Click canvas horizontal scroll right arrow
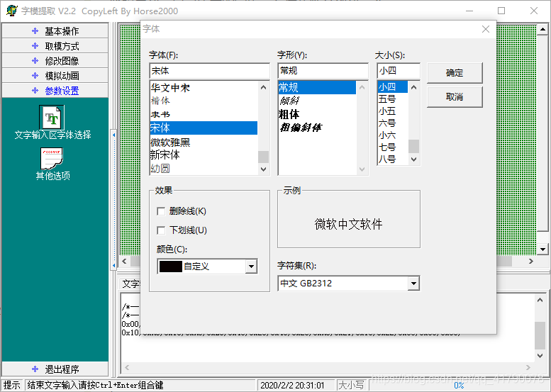The image size is (551, 392). (x=531, y=262)
